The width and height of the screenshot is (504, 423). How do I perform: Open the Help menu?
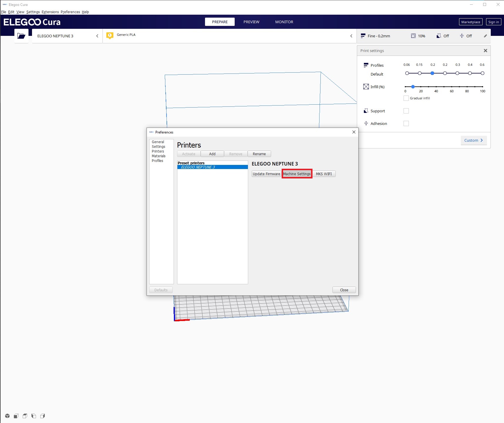point(85,12)
